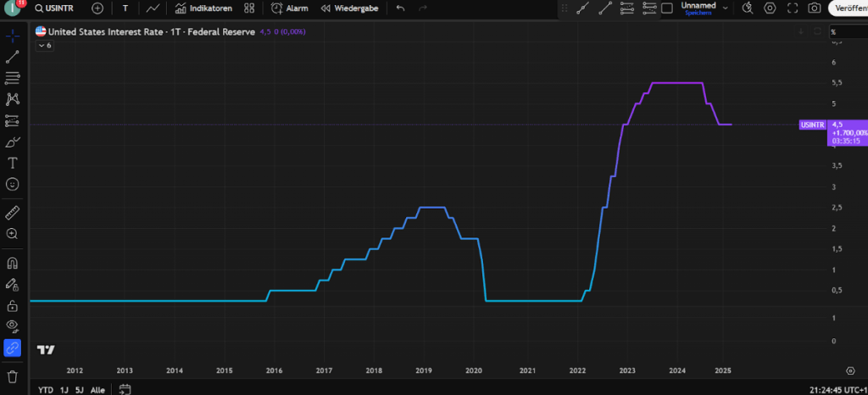Toggle magnet mode on

(x=13, y=263)
